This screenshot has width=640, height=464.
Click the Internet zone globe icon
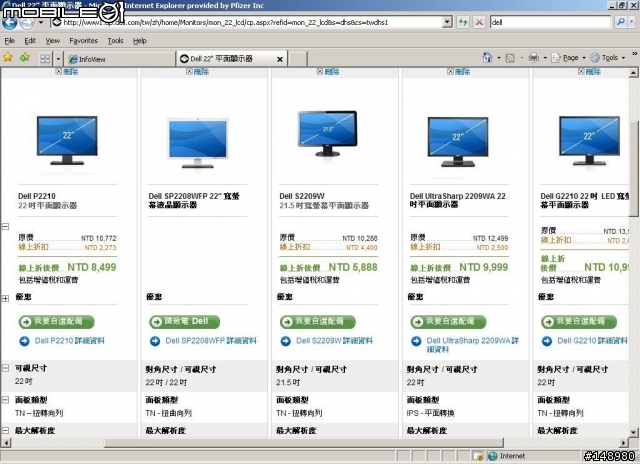(x=493, y=456)
